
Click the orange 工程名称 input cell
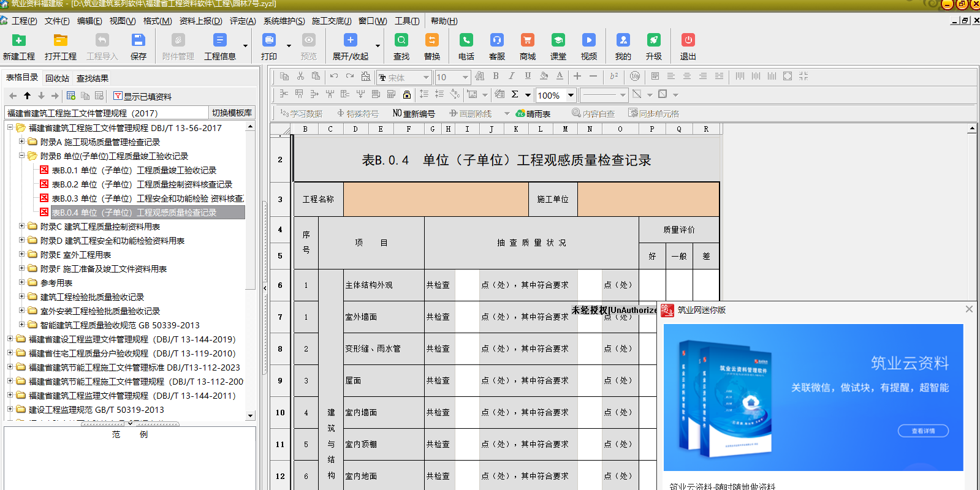point(435,199)
